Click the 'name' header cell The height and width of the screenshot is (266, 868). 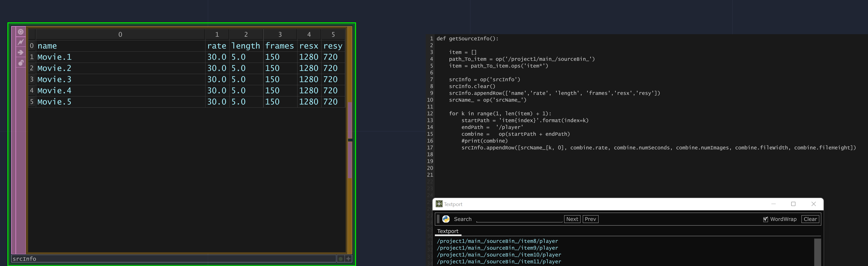120,46
